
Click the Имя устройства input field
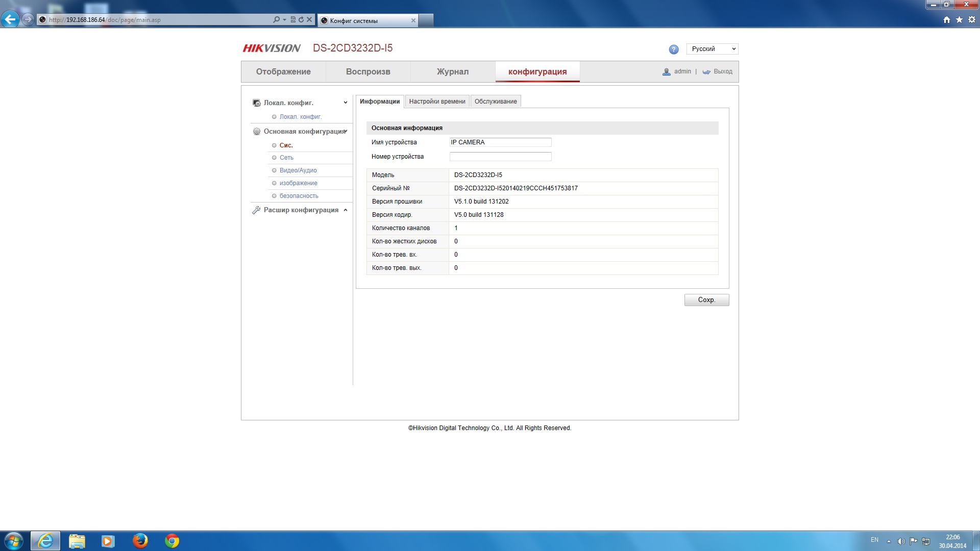[500, 142]
